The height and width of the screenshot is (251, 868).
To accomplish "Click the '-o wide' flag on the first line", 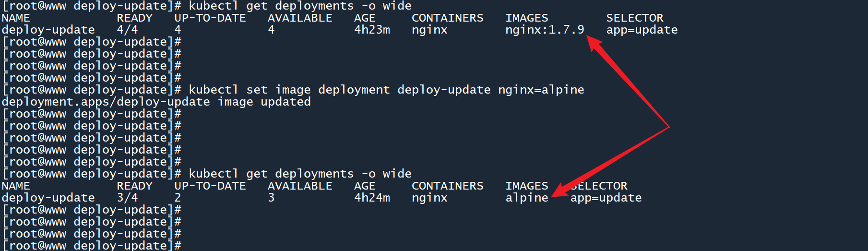I will coord(386,6).
